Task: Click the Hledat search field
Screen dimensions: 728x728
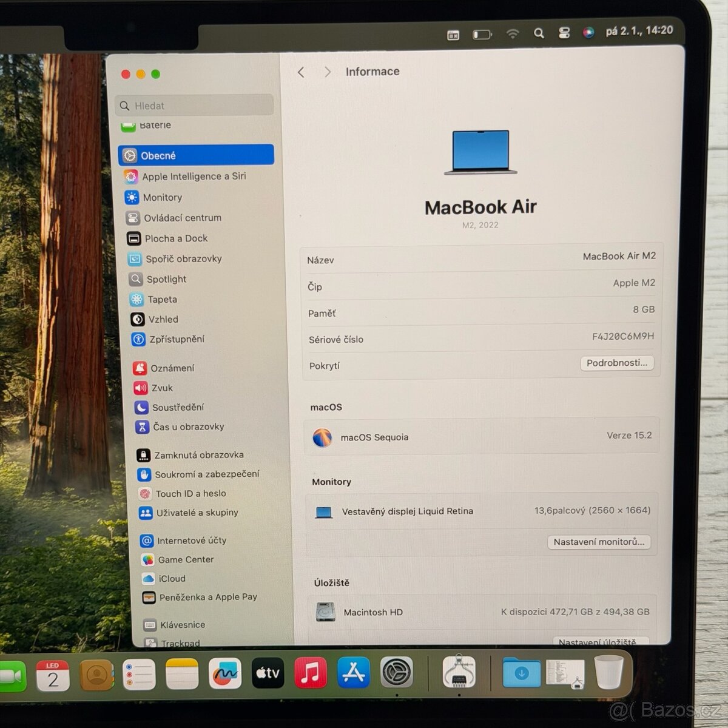Action: pyautogui.click(x=194, y=106)
